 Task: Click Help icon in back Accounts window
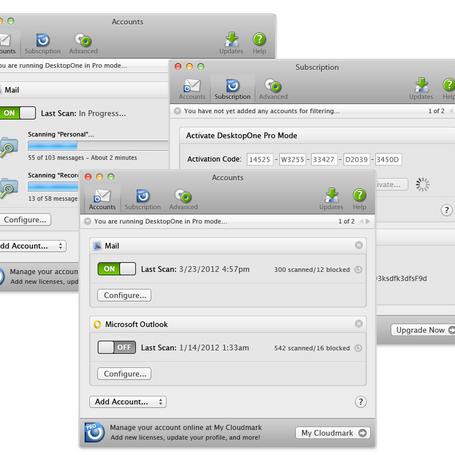(259, 43)
